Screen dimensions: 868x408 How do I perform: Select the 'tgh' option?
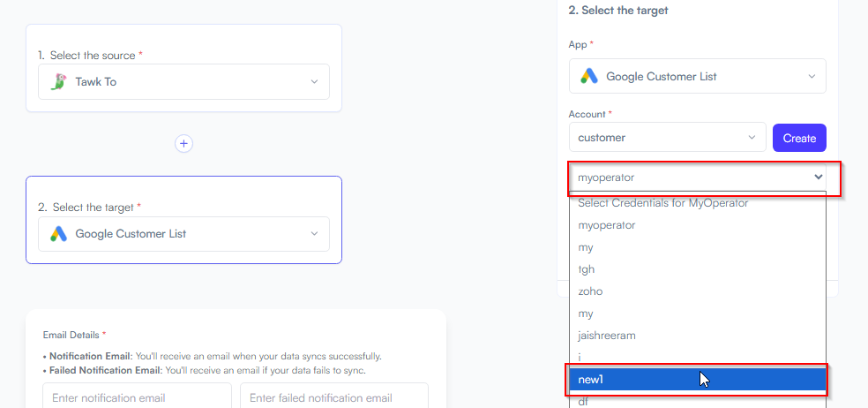pos(698,269)
